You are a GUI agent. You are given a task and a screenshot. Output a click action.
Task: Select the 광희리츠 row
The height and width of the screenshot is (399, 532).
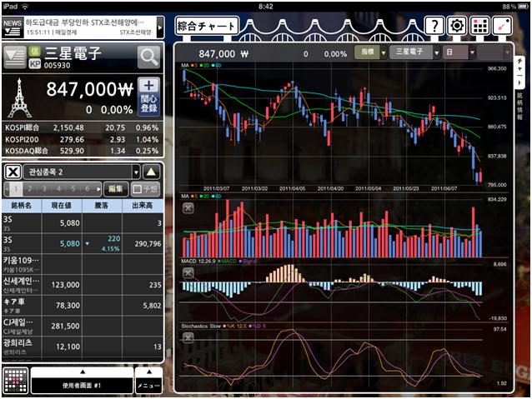[x=83, y=347]
